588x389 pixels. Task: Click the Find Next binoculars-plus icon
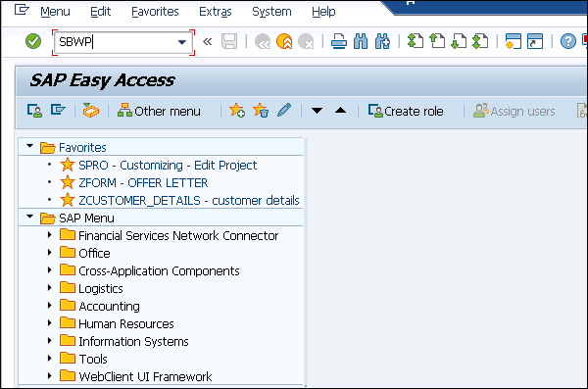click(x=382, y=41)
